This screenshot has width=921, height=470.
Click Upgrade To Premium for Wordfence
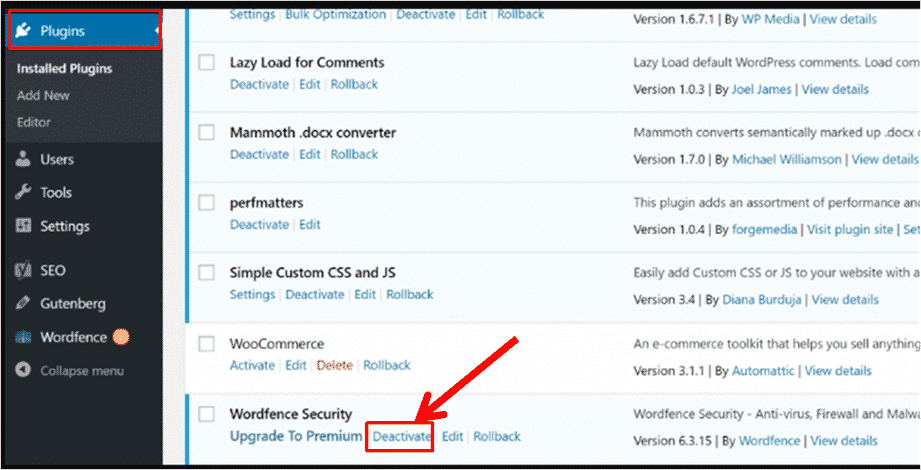pyautogui.click(x=296, y=436)
